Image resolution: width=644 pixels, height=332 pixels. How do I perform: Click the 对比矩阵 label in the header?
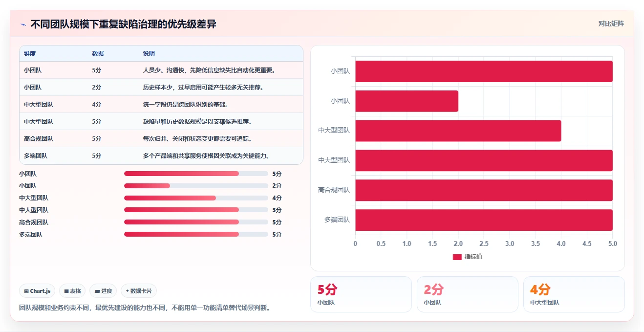[611, 23]
